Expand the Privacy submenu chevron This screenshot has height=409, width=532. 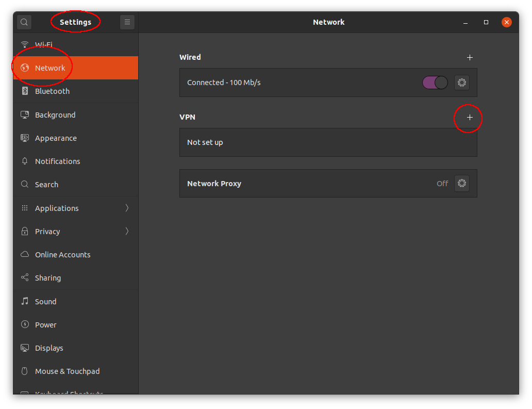coord(127,231)
